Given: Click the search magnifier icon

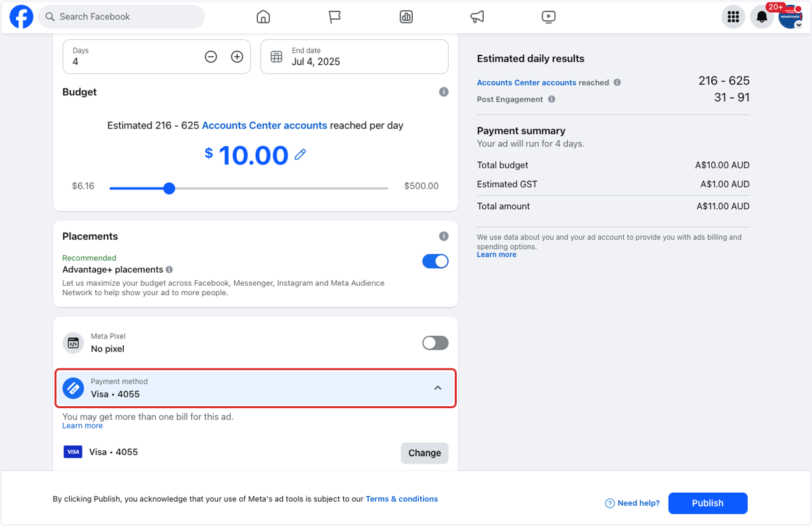Looking at the screenshot, I should point(50,17).
